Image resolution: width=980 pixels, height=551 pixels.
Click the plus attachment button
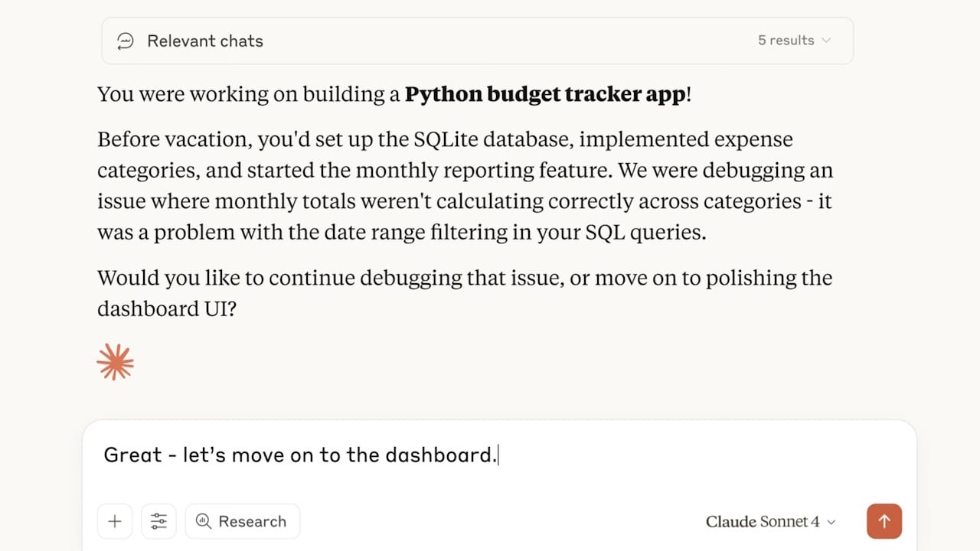click(115, 521)
